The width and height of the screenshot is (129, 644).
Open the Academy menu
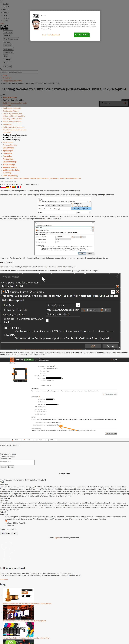point(7,59)
